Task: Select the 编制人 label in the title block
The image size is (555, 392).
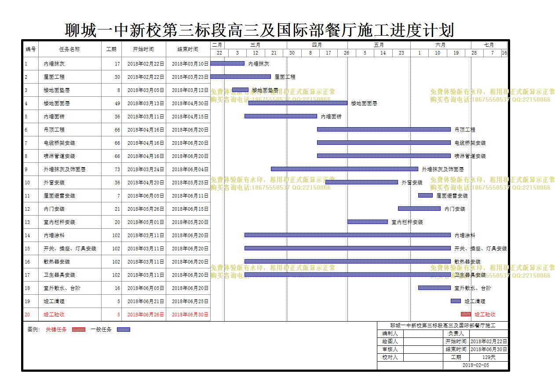Action: pos(390,334)
